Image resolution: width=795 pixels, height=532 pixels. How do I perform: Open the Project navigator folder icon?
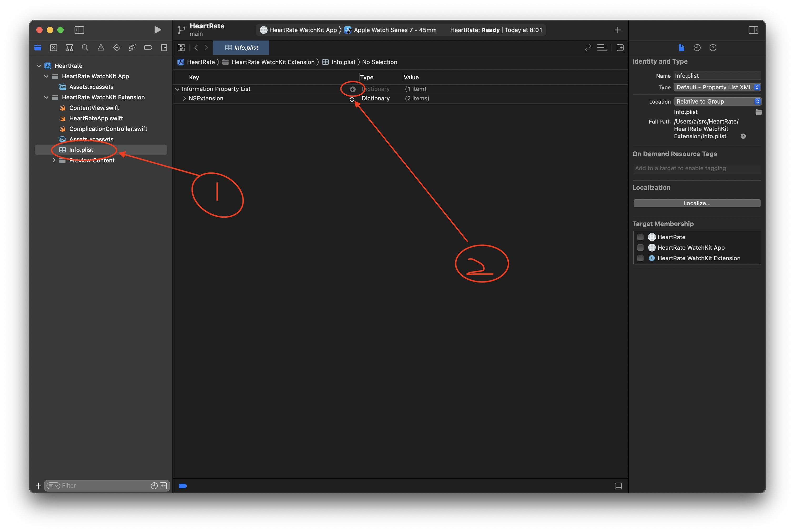[x=38, y=48]
